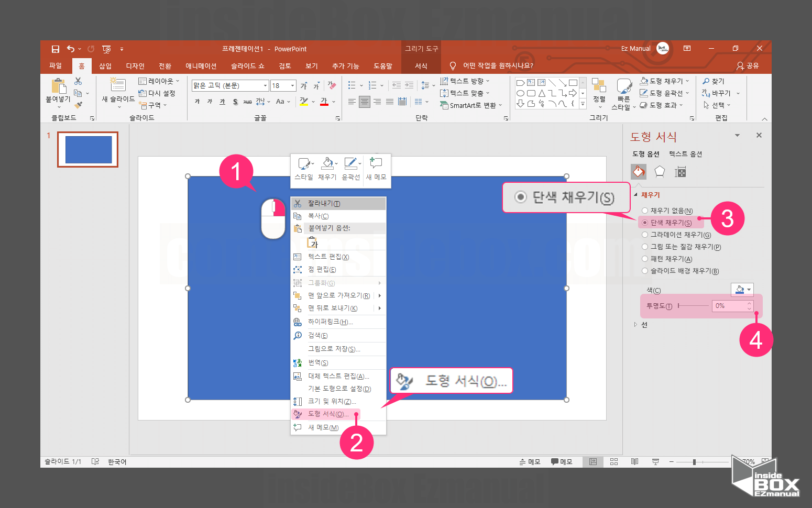Screen dimensions: 812x508
Task: Click the Share (공유) button
Action: point(748,65)
